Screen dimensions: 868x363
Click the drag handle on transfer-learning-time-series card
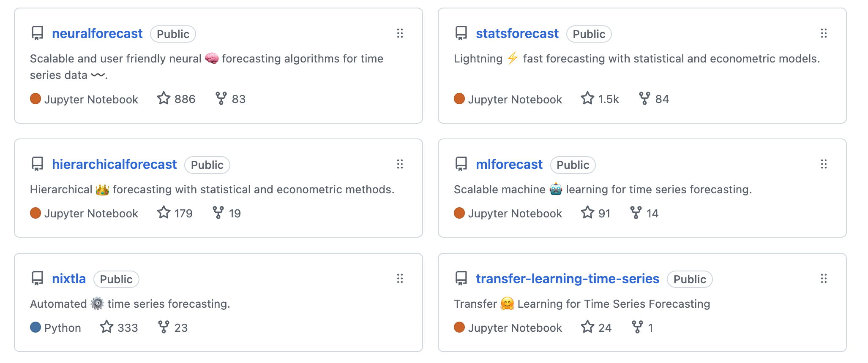click(x=824, y=279)
